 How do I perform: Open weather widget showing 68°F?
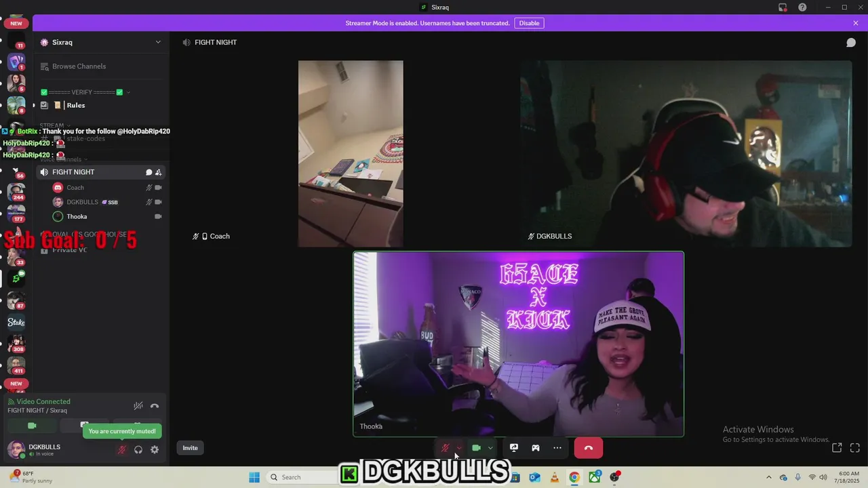[x=31, y=477]
